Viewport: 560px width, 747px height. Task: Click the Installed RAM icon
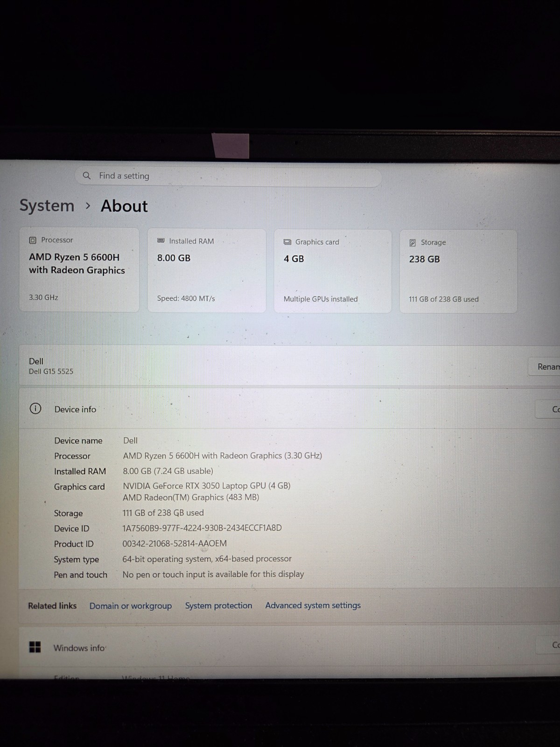click(161, 241)
